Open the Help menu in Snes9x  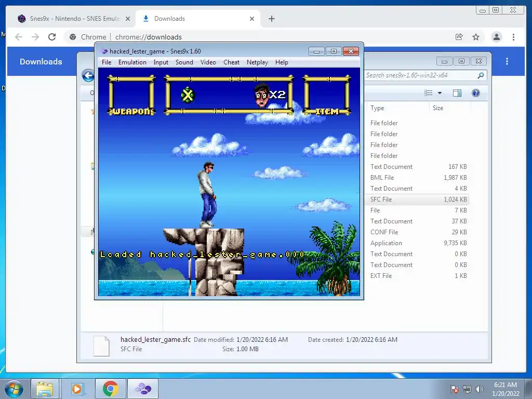tap(282, 62)
